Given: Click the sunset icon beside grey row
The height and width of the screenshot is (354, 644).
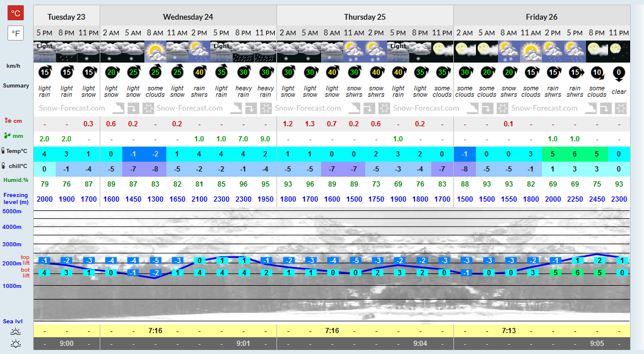Looking at the screenshot, I should 16,344.
